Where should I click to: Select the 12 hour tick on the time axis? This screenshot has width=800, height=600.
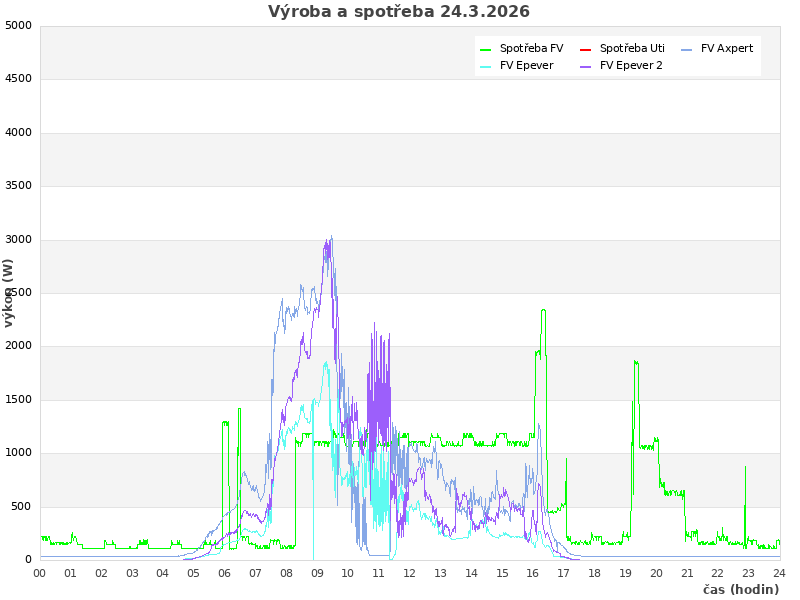[410, 573]
